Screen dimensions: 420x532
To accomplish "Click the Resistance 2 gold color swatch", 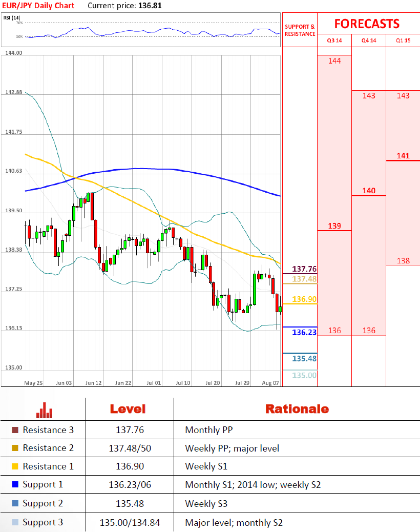I will (x=15, y=448).
